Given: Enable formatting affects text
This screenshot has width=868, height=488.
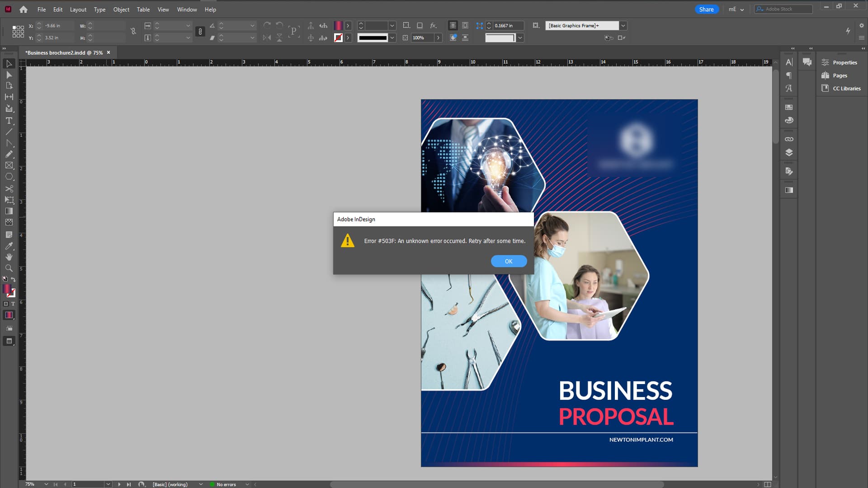Looking at the screenshot, I should click(x=13, y=304).
